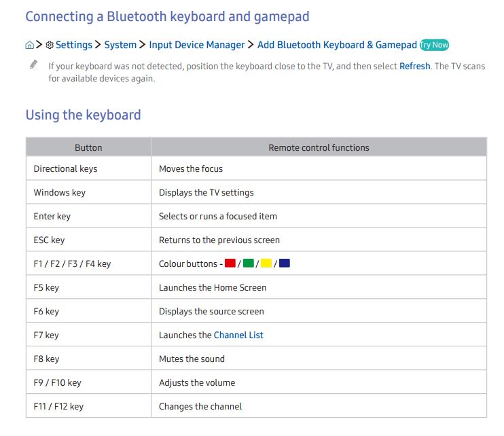Screen dimensions: 504x436
Task: Click the Home icon in breadcrumb
Action: coord(29,46)
